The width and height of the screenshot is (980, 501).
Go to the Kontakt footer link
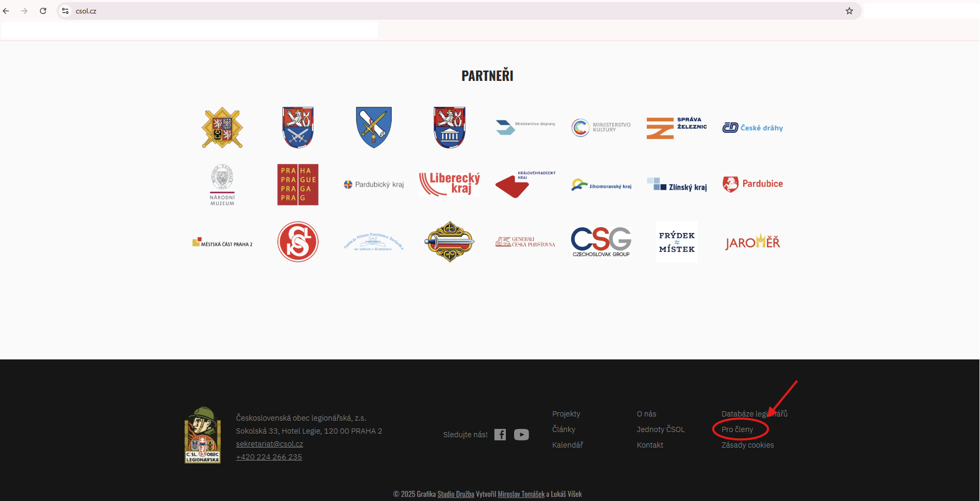pos(650,445)
